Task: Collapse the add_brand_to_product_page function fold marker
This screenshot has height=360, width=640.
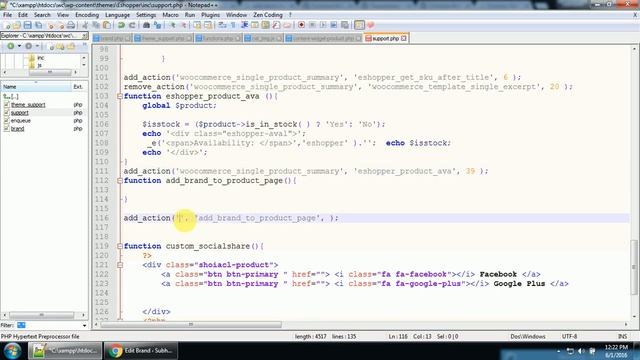Action: point(120,180)
